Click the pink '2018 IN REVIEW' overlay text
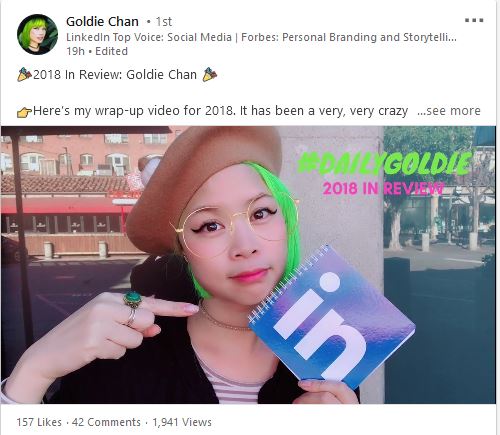500x435 pixels. (x=383, y=189)
